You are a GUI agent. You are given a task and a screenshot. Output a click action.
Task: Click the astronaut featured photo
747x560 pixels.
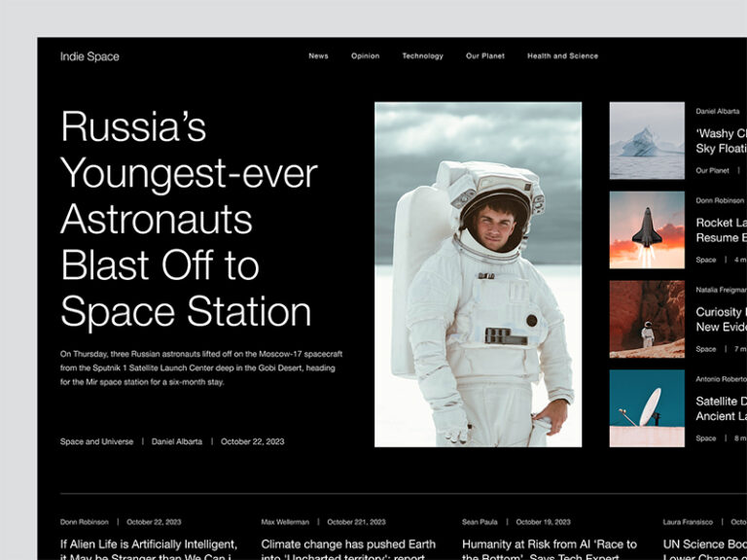(x=478, y=274)
